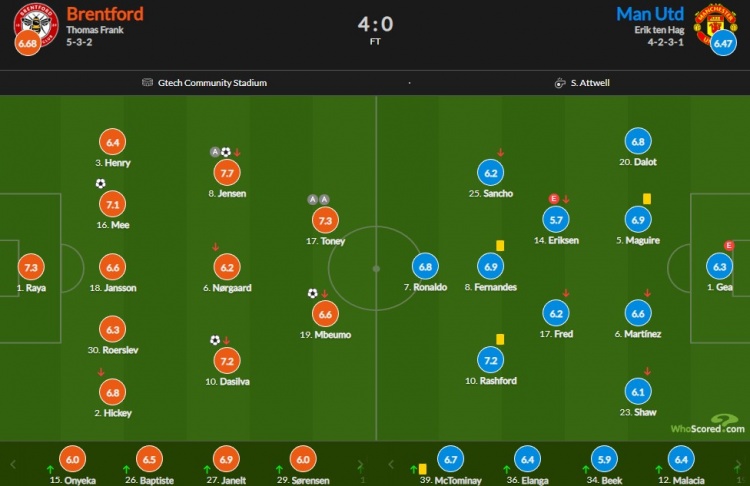The image size is (750, 486).
Task: Select substitute McTominay's 6.7 rating badge
Action: tap(451, 459)
